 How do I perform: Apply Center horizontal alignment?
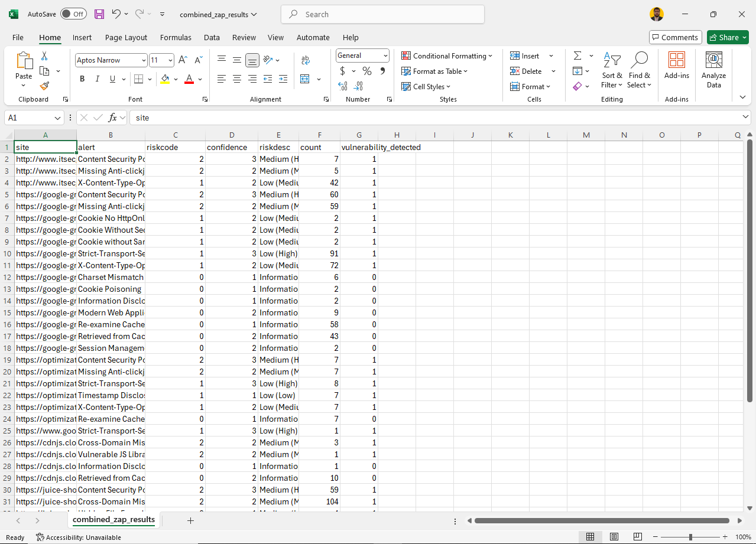(x=237, y=79)
